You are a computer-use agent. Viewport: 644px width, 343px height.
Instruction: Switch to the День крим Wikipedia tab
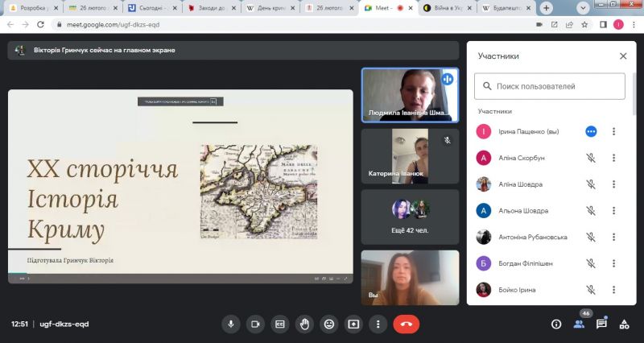click(x=270, y=8)
